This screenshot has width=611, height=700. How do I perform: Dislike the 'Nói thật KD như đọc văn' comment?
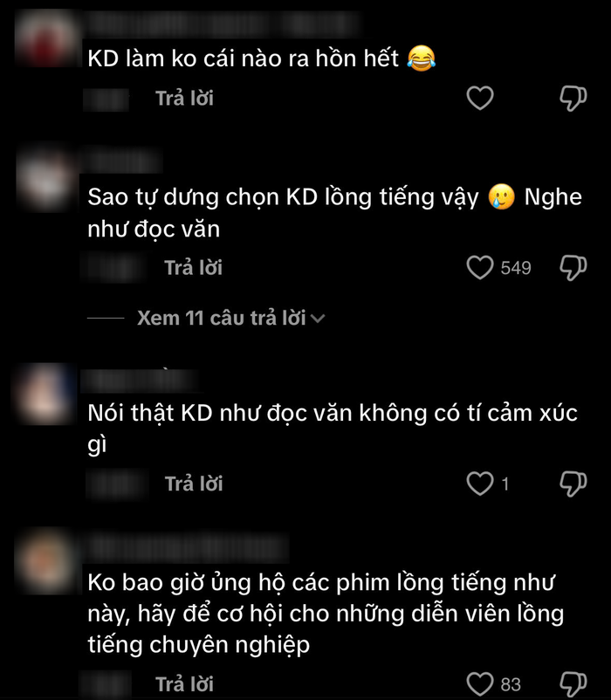click(x=573, y=484)
